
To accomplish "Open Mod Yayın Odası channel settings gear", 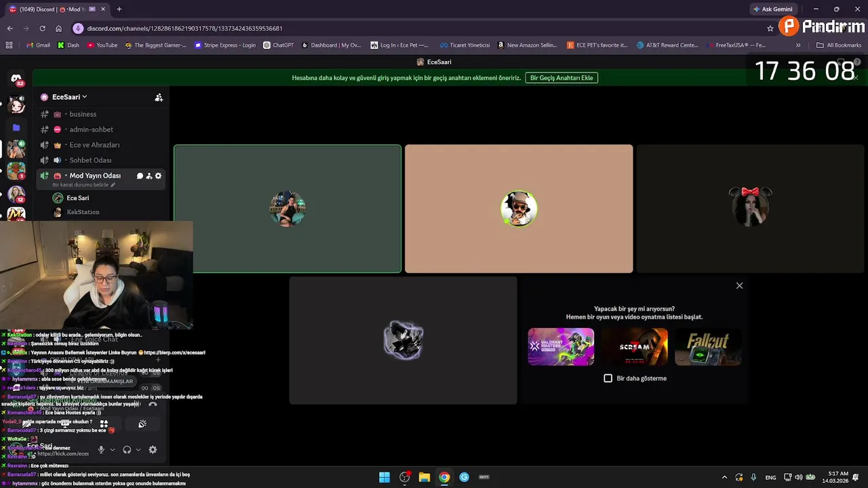I will pyautogui.click(x=158, y=176).
